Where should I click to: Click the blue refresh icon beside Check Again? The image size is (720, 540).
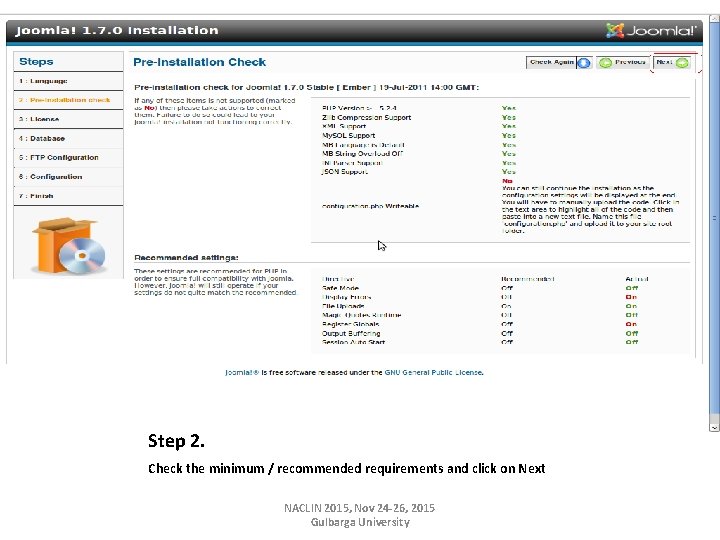[x=584, y=63]
